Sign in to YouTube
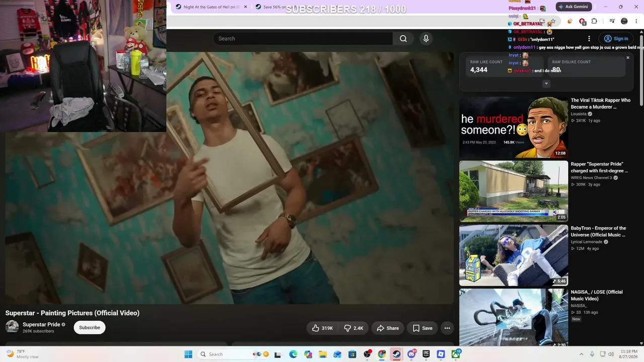 (x=616, y=39)
